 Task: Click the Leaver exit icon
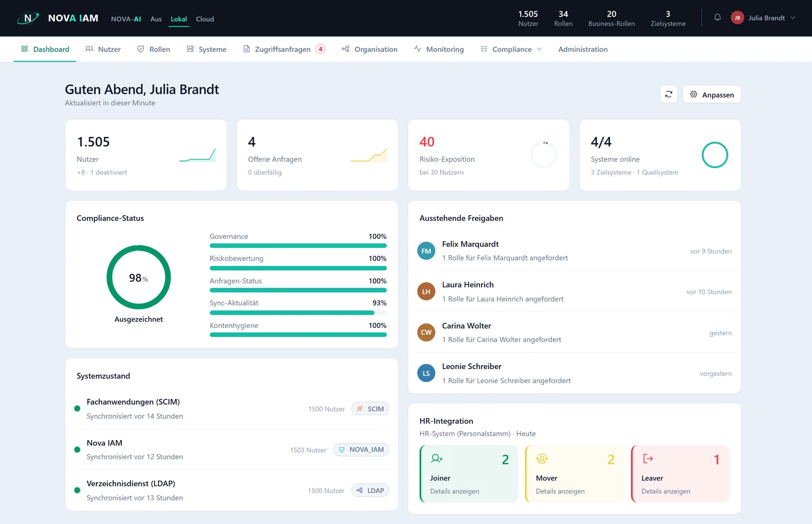click(x=648, y=459)
